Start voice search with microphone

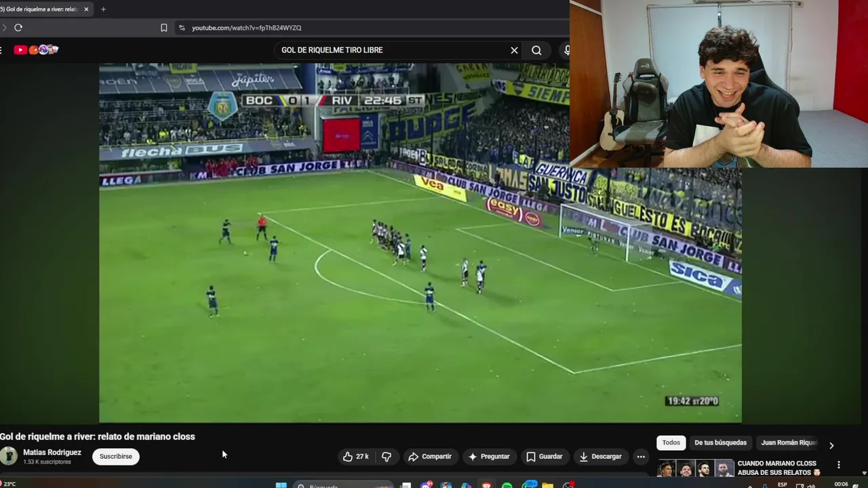pos(567,50)
